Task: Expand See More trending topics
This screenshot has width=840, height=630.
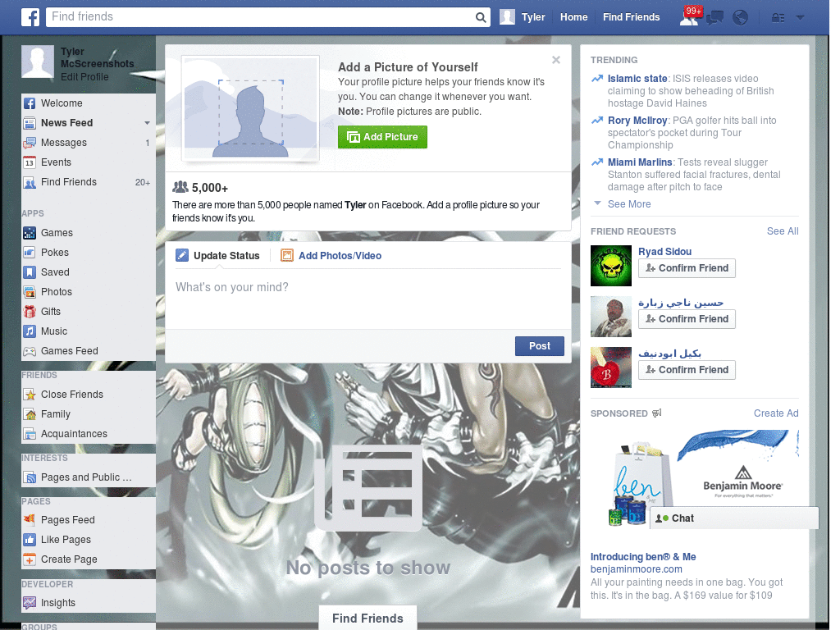Action: tap(629, 204)
